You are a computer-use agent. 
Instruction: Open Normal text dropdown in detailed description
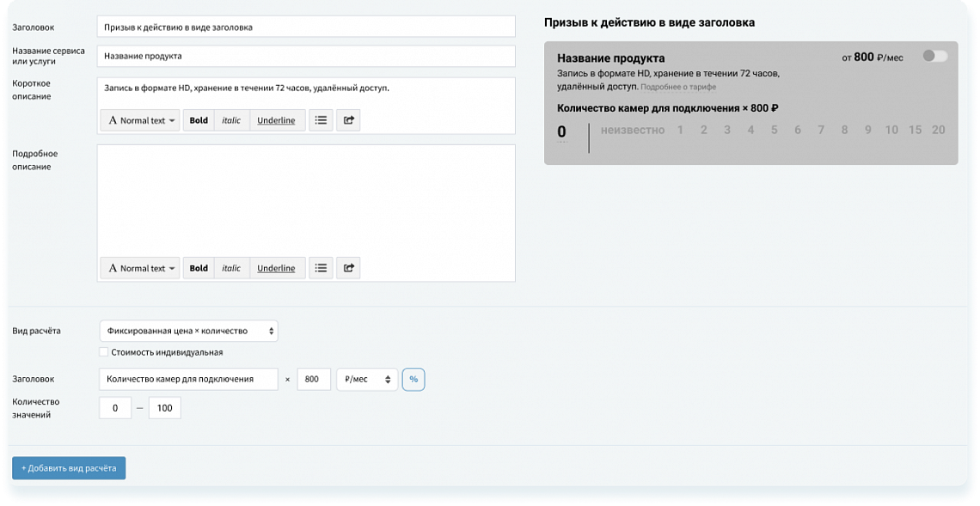click(x=140, y=267)
